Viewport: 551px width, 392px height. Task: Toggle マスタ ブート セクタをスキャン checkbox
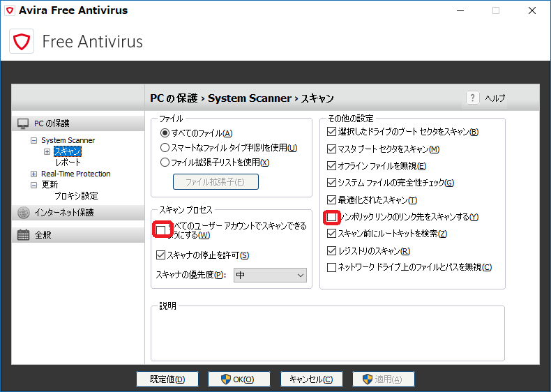331,149
